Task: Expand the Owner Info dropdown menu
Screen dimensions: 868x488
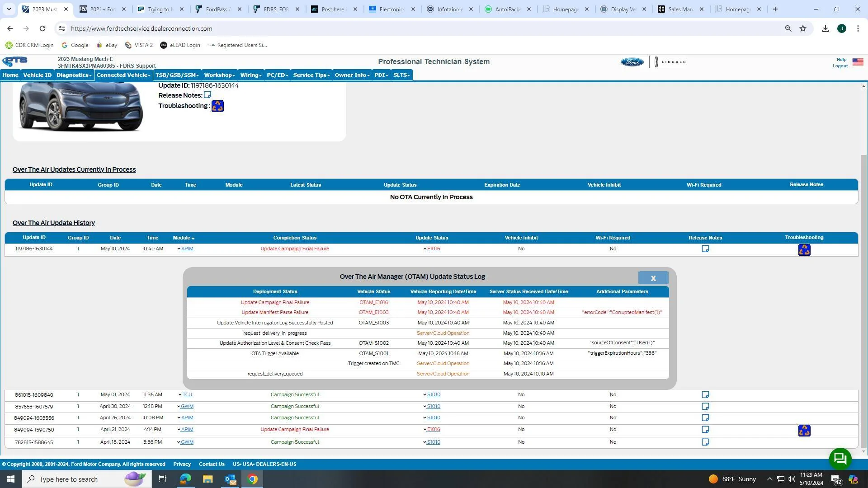Action: 352,75
